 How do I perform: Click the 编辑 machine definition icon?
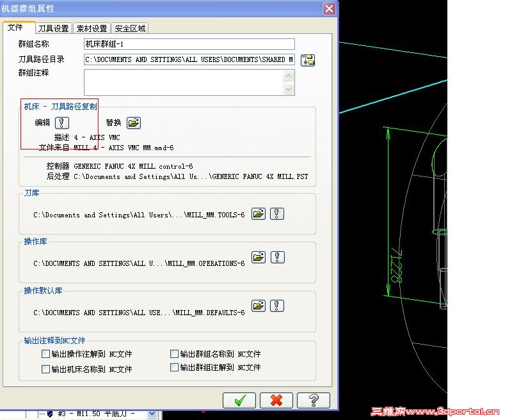click(x=61, y=123)
